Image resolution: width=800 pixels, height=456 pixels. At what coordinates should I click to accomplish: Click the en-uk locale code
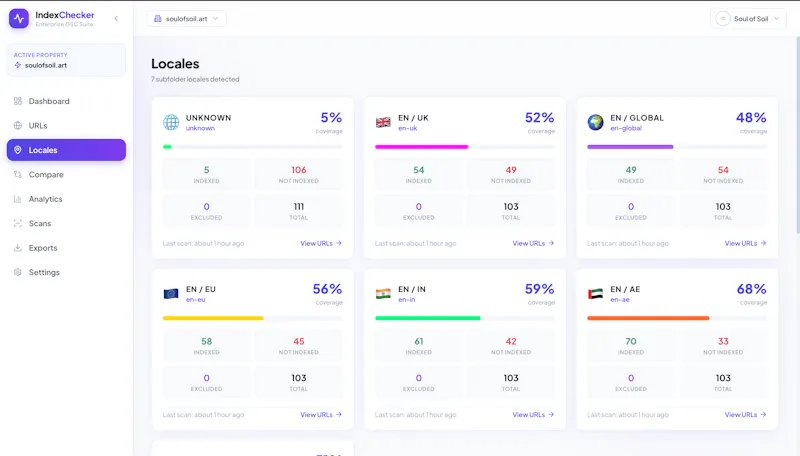(408, 128)
